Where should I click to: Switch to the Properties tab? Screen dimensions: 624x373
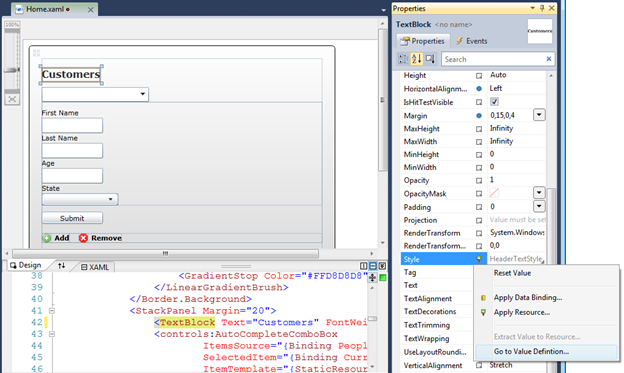423,41
